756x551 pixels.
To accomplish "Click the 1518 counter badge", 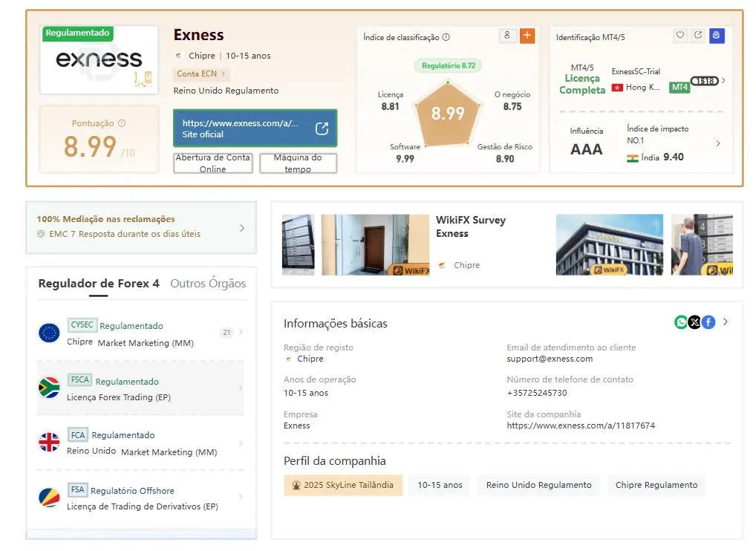I will pyautogui.click(x=705, y=80).
